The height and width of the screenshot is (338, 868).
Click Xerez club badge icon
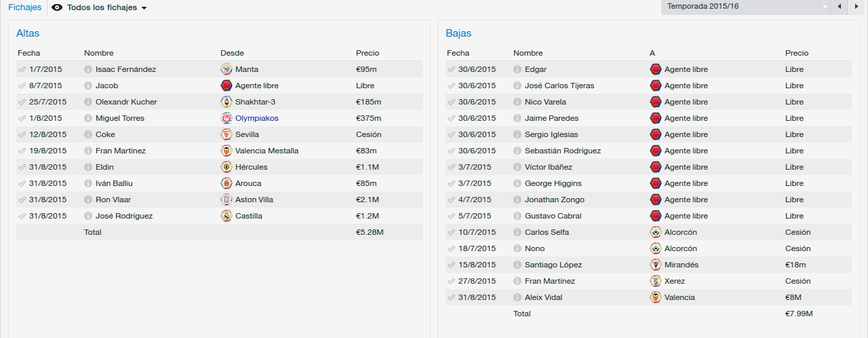656,281
